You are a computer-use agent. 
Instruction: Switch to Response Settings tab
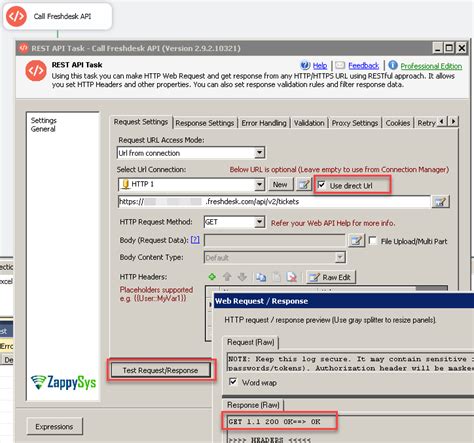point(205,123)
